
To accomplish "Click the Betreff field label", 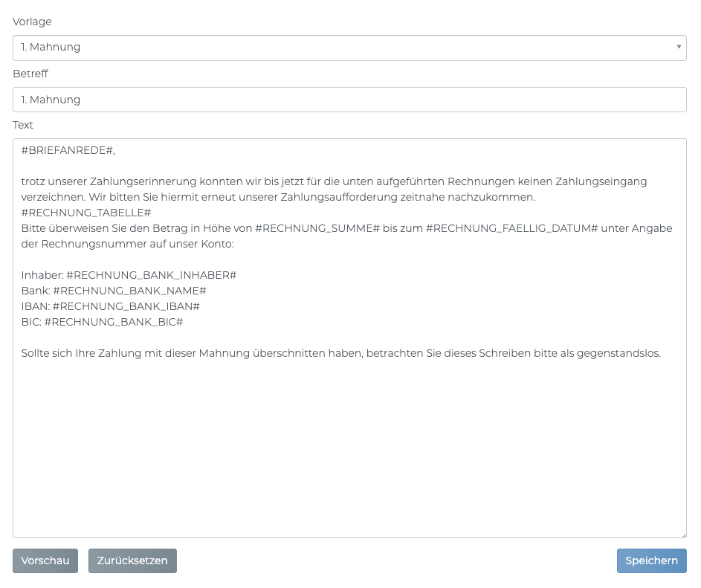I will [x=30, y=74].
